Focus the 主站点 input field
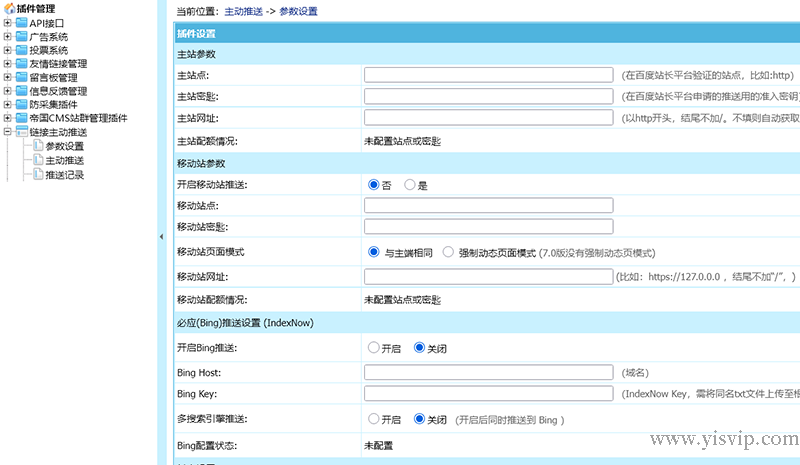800x465 pixels. 489,75
